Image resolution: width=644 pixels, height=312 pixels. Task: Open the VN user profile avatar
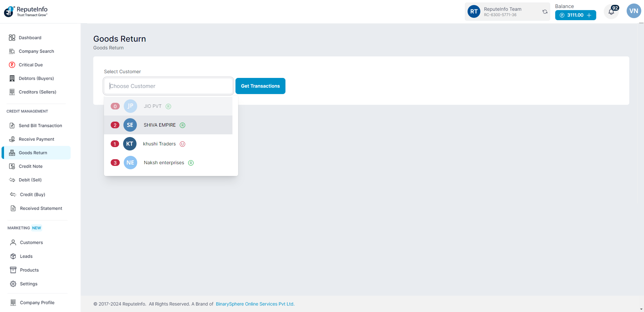pos(634,11)
